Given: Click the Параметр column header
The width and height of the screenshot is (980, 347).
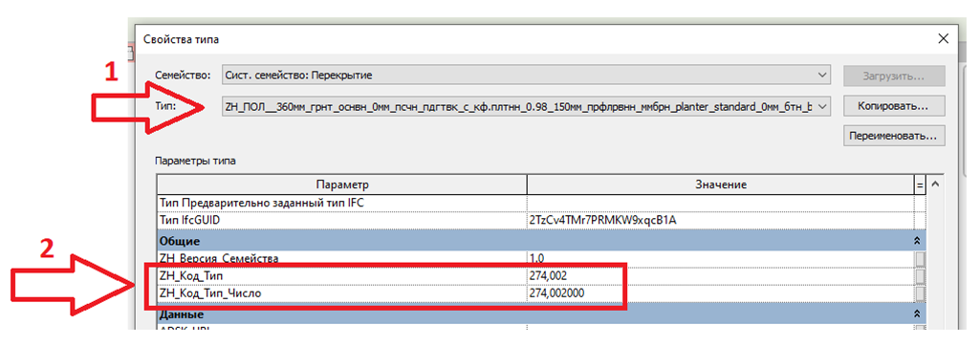Looking at the screenshot, I should click(x=342, y=185).
